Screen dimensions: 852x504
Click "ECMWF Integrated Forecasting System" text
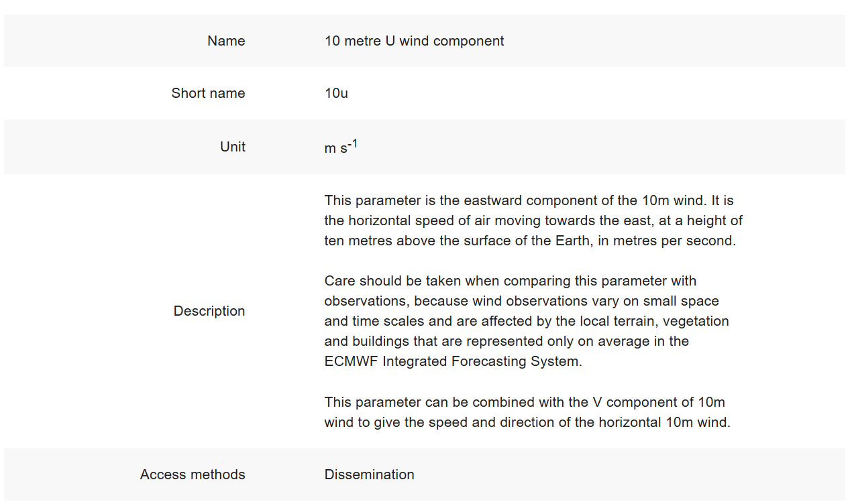tap(453, 361)
